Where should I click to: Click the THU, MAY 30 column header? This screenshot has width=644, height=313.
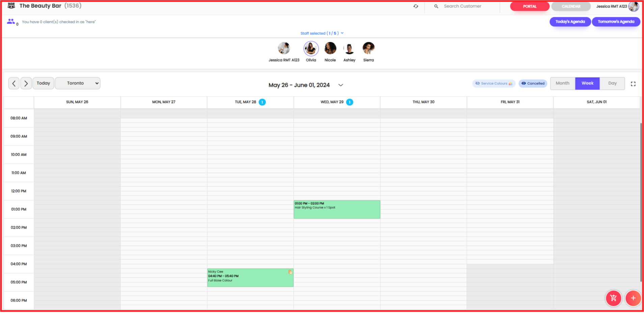423,102
